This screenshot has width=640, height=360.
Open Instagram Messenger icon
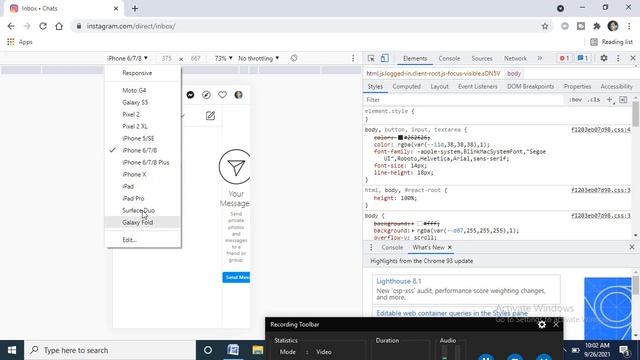pos(190,95)
